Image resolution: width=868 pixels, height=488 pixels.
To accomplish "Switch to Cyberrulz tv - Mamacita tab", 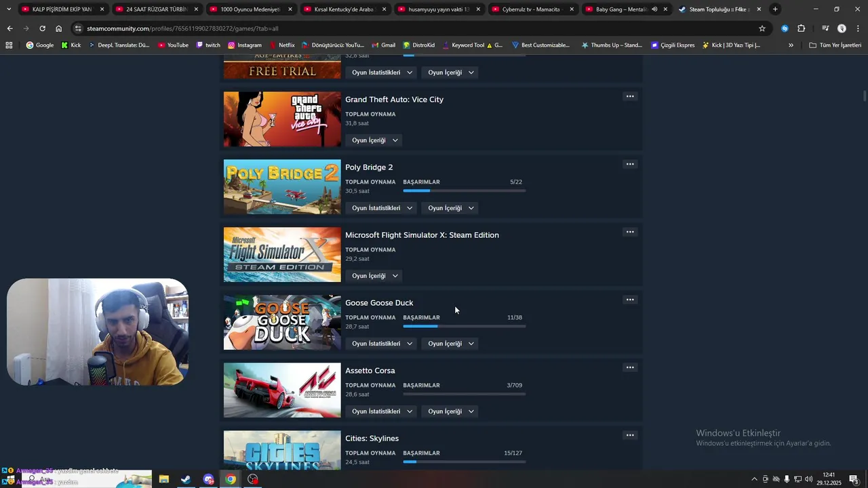I will tap(534, 9).
